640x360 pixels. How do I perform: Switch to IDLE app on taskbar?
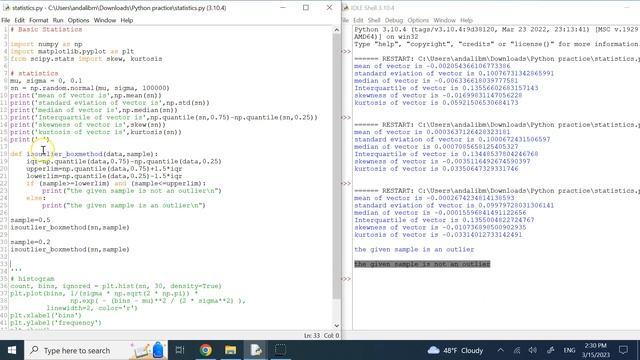(x=256, y=350)
